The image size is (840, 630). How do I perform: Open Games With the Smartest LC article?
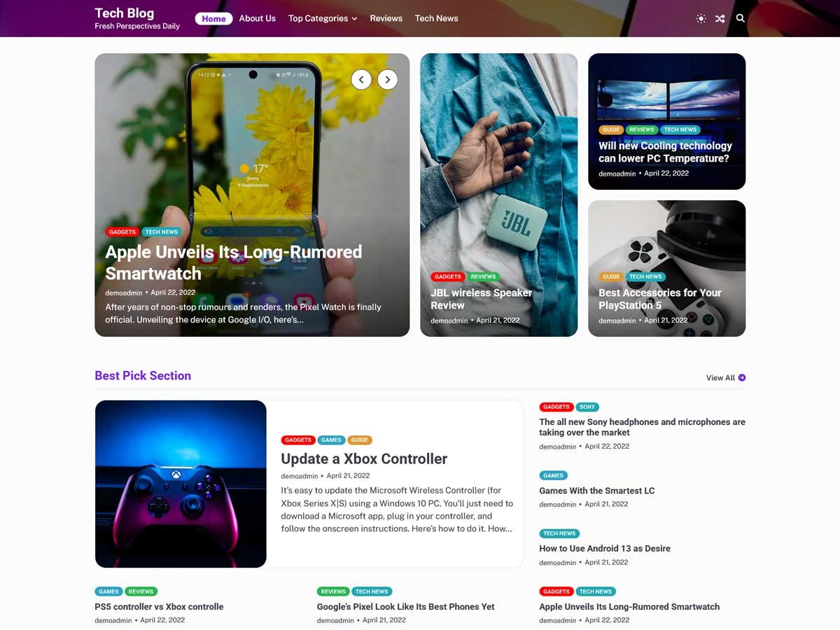[596, 491]
